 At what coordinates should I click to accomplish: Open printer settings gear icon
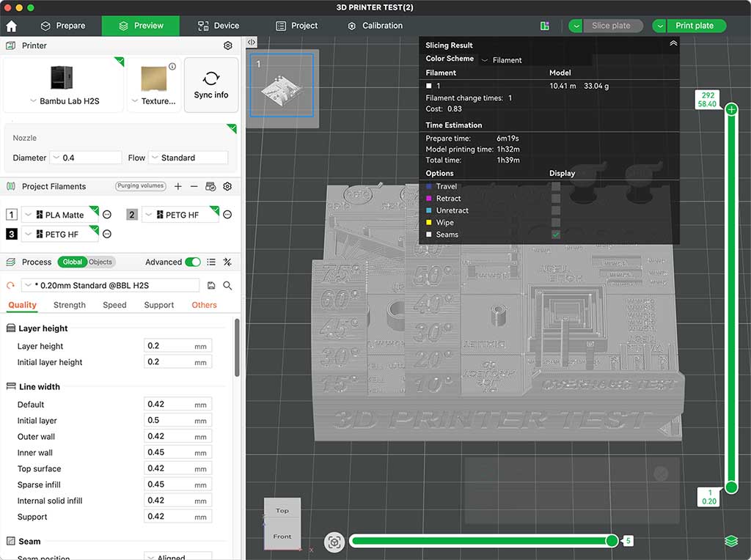pos(228,45)
